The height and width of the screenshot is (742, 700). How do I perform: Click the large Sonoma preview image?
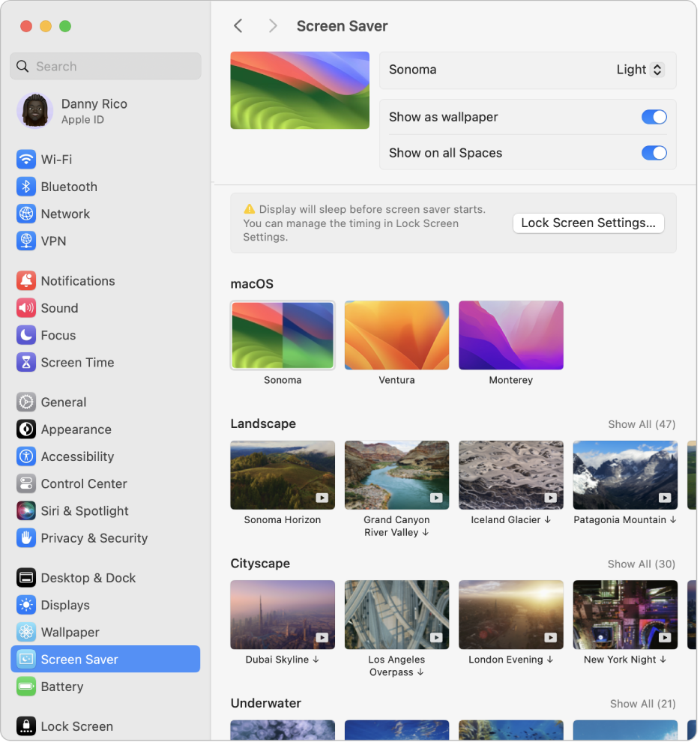pos(300,91)
